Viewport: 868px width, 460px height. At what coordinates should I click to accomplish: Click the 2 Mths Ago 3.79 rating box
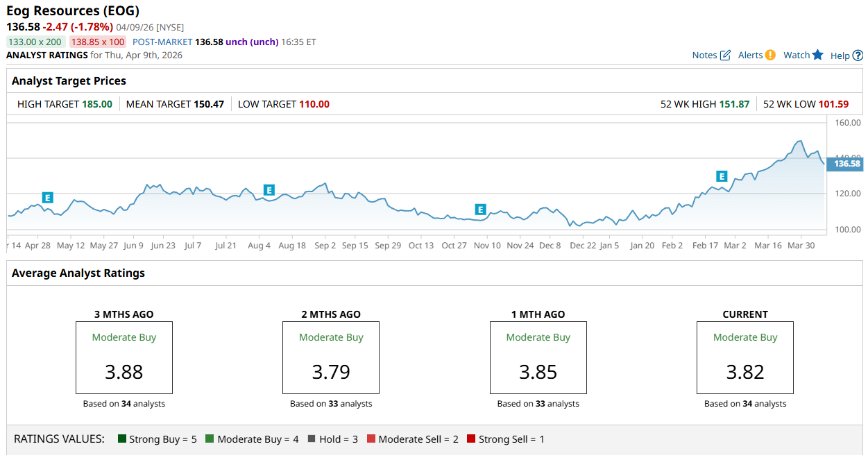[330, 357]
